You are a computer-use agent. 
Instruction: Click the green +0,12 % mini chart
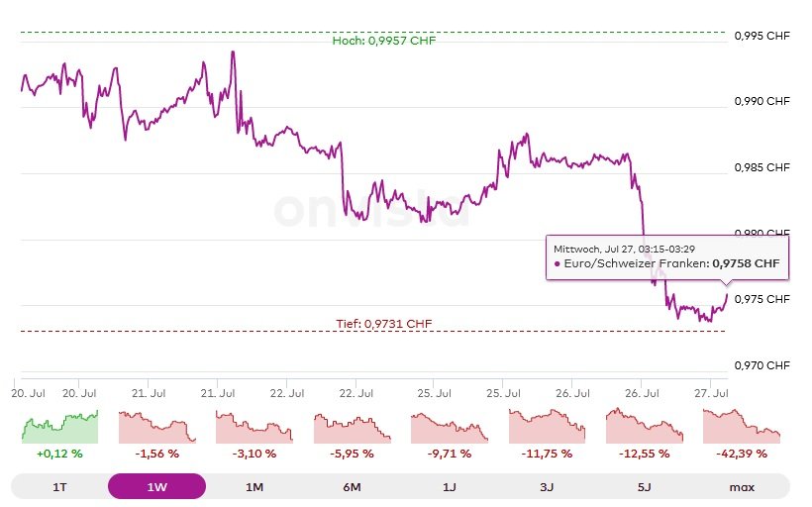coord(60,427)
